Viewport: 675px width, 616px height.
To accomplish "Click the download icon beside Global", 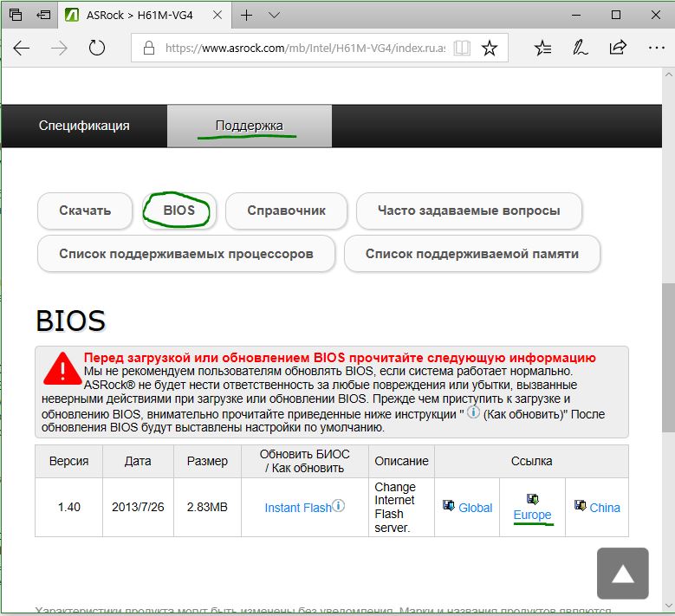I will pos(449,505).
